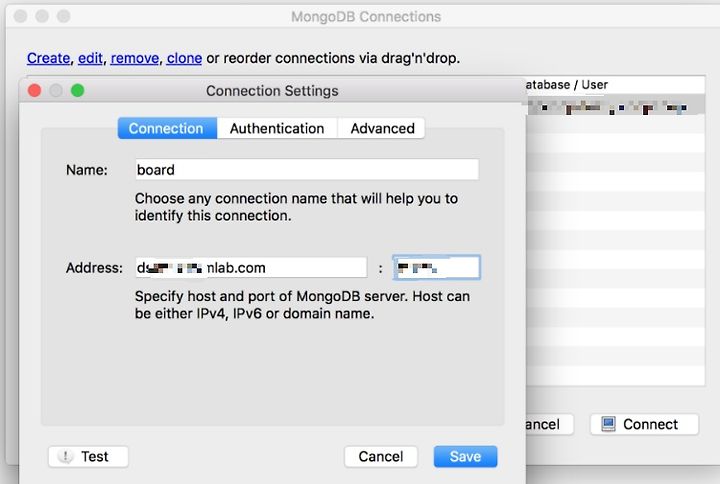The height and width of the screenshot is (484, 720).
Task: Click the Name field containing board
Action: (307, 169)
